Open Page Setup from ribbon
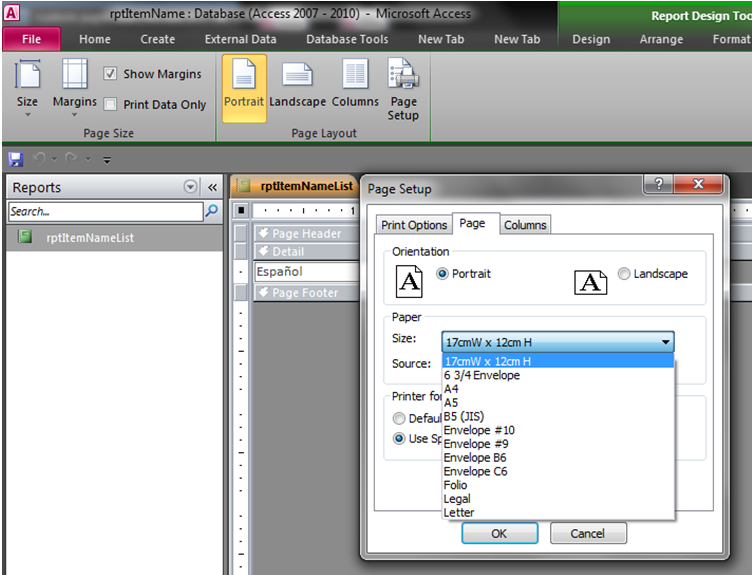This screenshot has width=752, height=575. click(x=403, y=89)
